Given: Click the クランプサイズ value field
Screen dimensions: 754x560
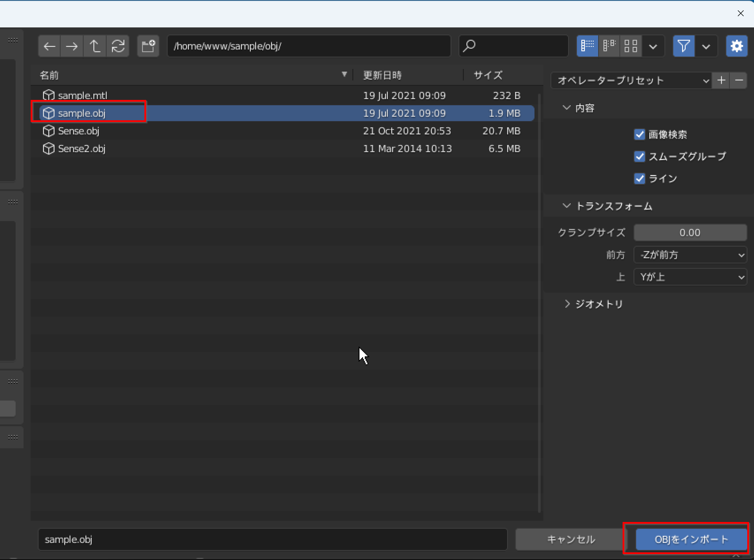Looking at the screenshot, I should click(690, 233).
